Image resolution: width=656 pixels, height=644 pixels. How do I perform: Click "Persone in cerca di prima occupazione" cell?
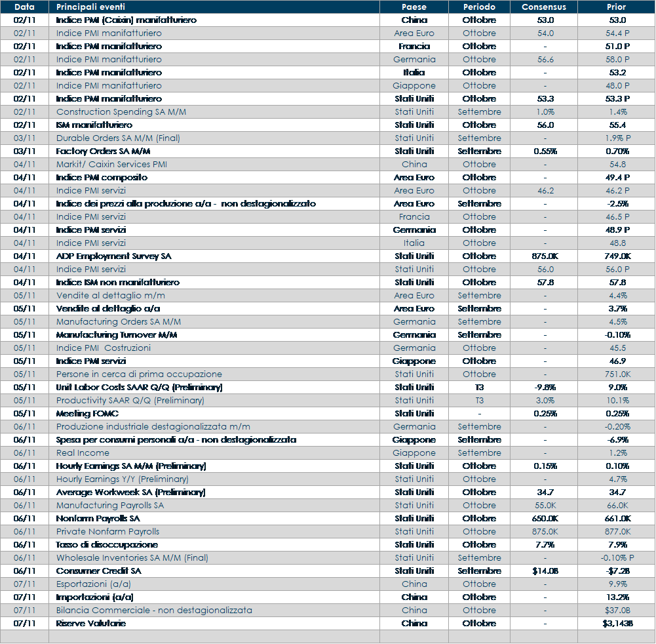click(x=139, y=374)
